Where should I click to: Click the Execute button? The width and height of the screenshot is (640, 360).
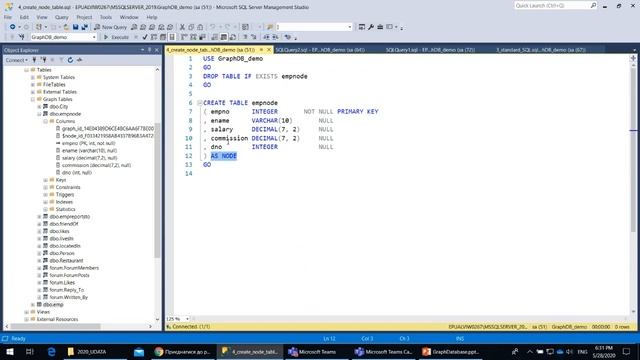(116, 37)
